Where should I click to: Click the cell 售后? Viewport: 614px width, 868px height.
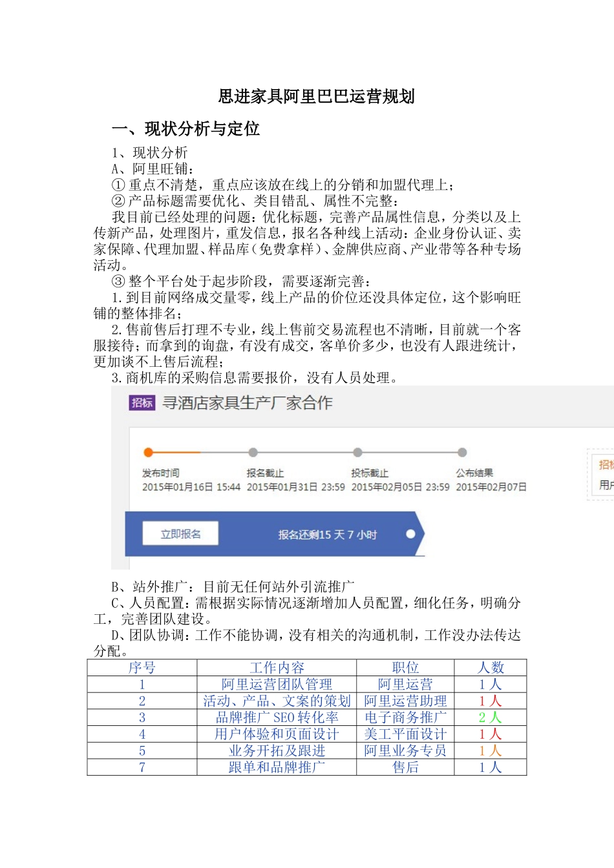pyautogui.click(x=405, y=767)
